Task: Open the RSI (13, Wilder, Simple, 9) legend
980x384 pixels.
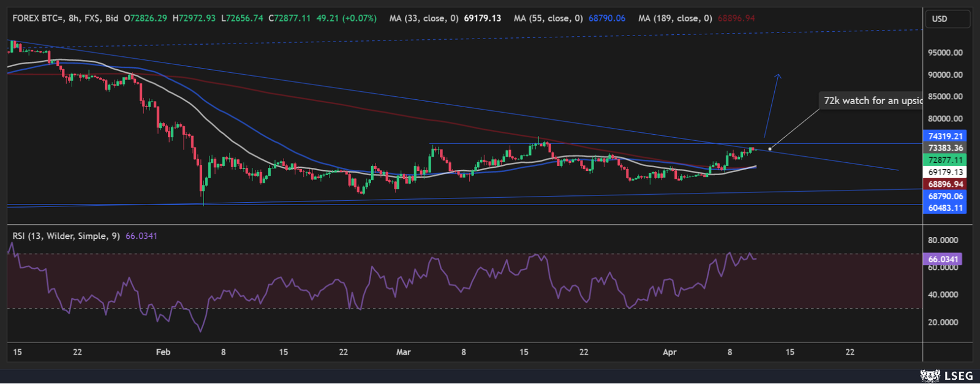Action: 66,236
